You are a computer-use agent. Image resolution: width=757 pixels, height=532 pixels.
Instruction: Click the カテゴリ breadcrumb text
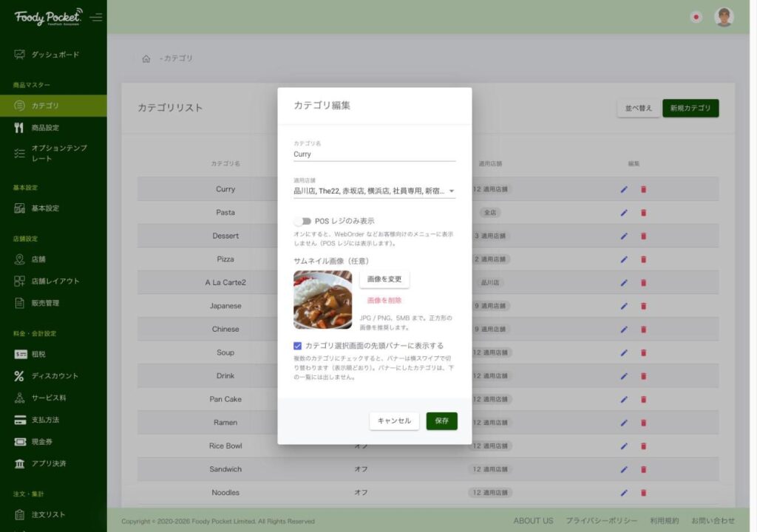pyautogui.click(x=178, y=58)
